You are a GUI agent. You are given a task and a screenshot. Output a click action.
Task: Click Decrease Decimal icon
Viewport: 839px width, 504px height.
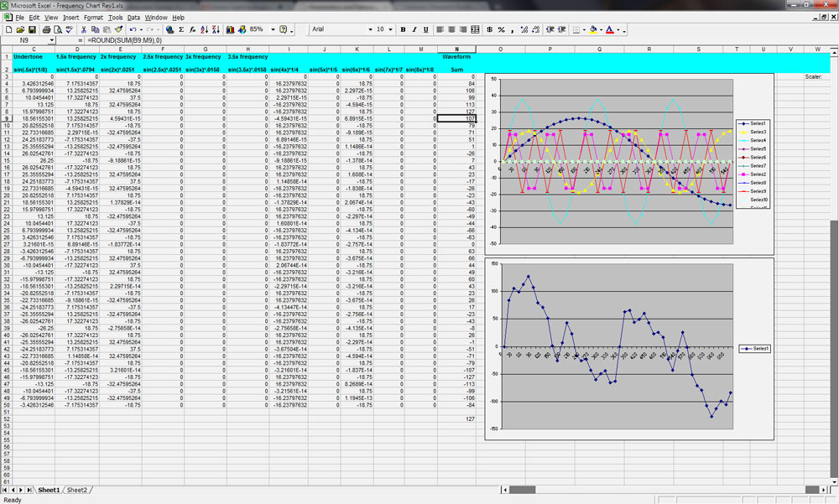point(535,29)
